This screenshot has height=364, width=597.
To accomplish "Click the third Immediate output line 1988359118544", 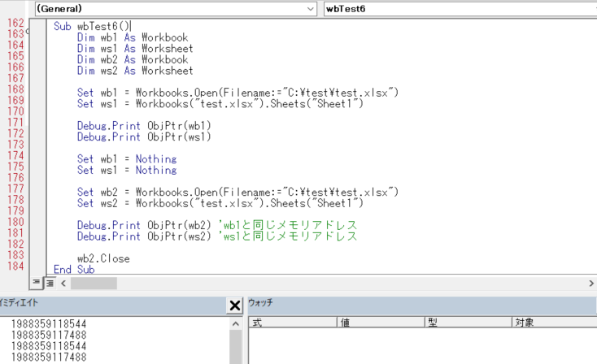I will pyautogui.click(x=49, y=346).
